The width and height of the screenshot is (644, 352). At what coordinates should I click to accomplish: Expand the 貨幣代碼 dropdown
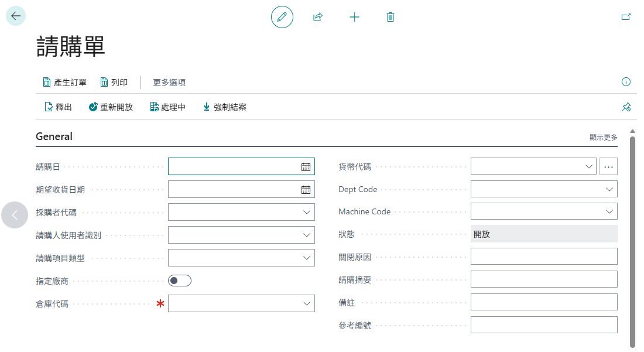588,166
